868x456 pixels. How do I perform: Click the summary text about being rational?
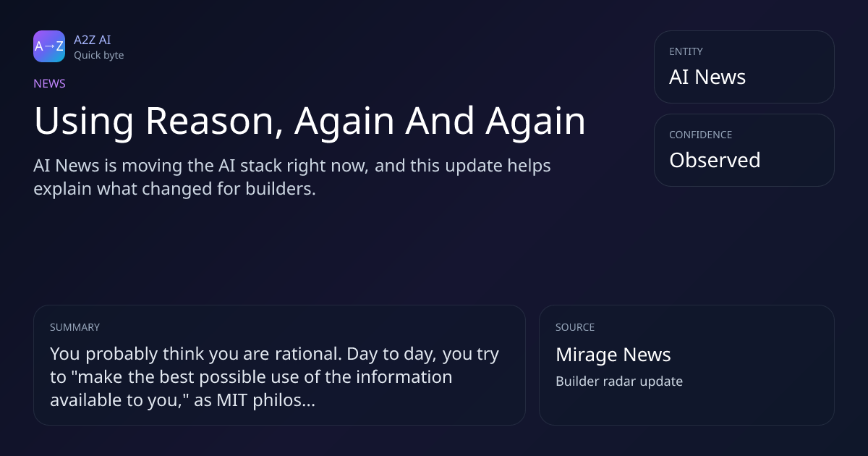click(275, 377)
